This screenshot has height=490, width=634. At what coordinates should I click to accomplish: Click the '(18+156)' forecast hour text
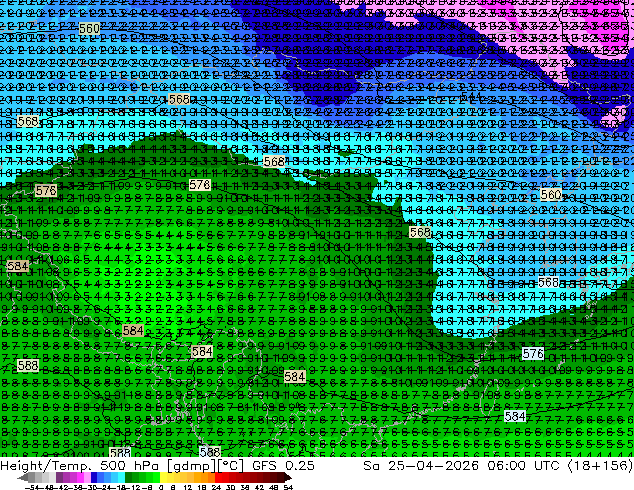(x=600, y=466)
